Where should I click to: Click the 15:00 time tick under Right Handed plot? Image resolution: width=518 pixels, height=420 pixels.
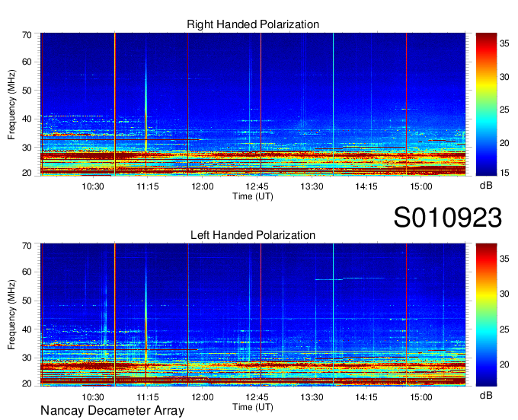tap(421, 186)
